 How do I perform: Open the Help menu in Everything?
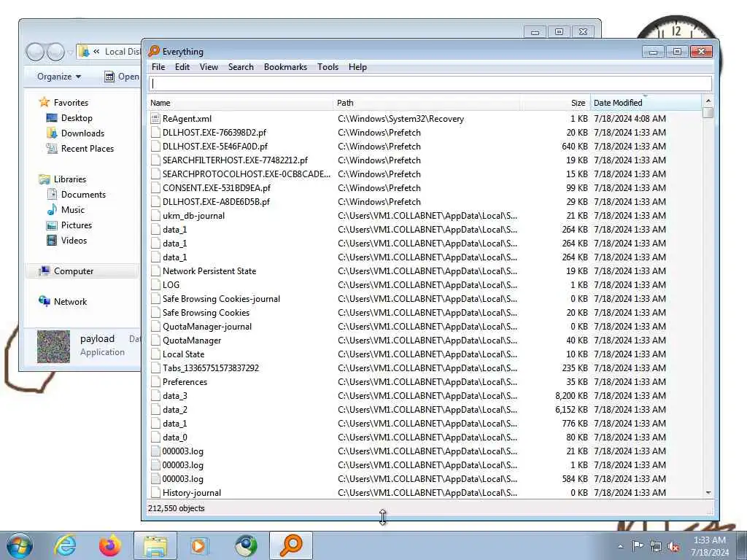click(x=357, y=67)
